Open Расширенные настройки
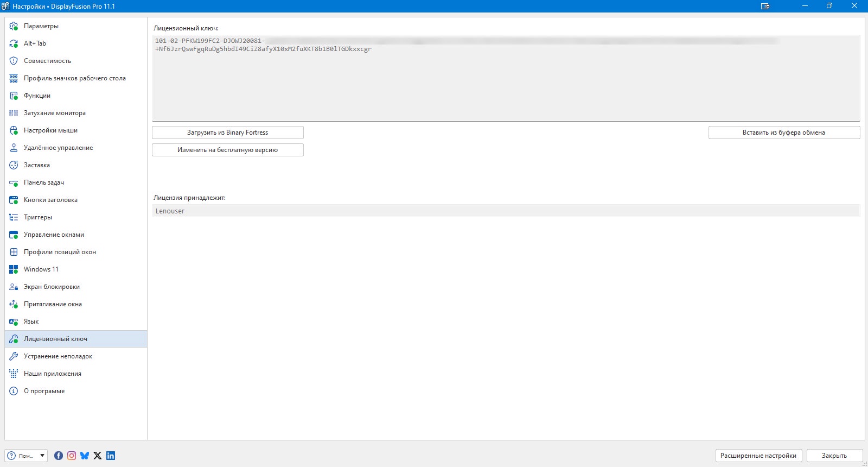The width and height of the screenshot is (868, 467). 758,456
